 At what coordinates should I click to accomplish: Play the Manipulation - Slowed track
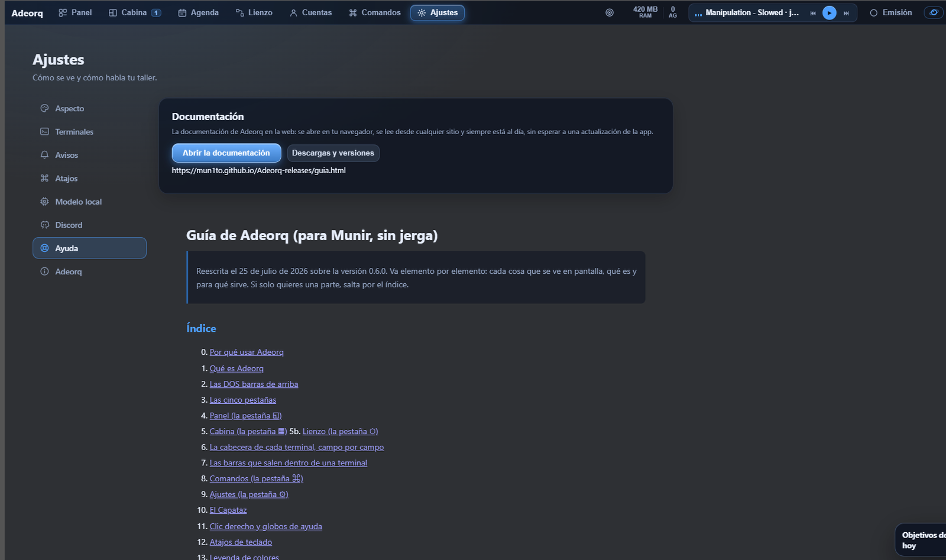[x=830, y=13]
